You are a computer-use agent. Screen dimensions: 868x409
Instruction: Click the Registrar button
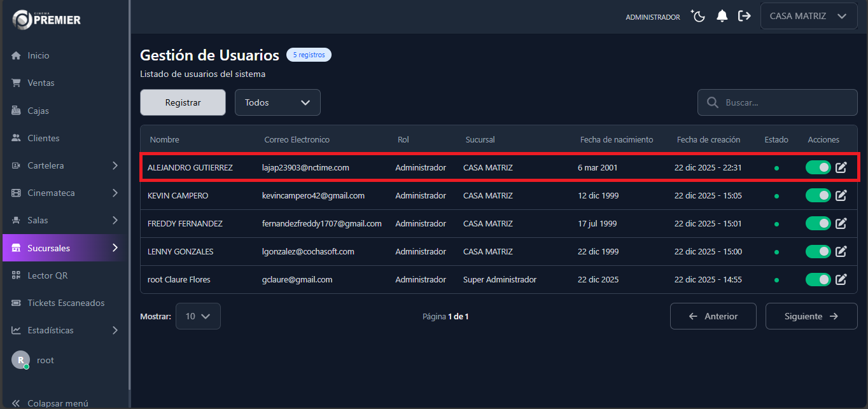183,102
